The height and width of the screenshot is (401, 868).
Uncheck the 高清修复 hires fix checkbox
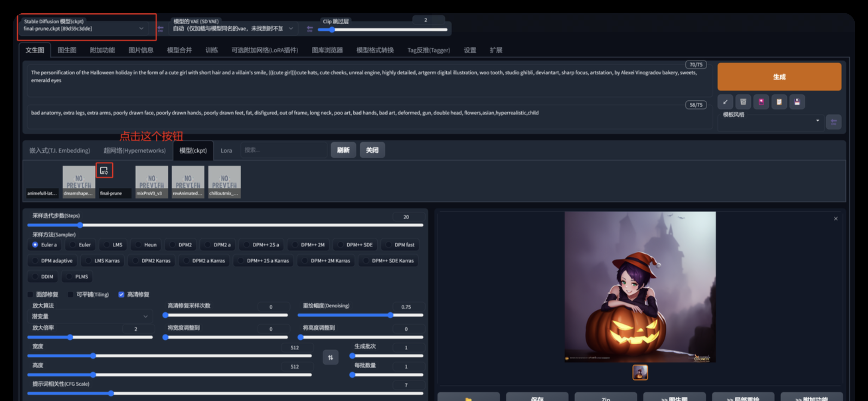[121, 294]
